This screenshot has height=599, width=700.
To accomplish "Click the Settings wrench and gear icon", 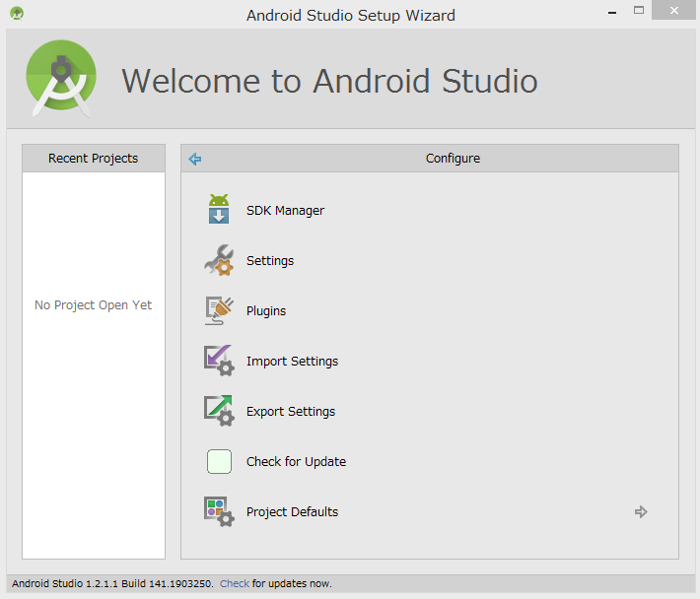I will point(219,260).
